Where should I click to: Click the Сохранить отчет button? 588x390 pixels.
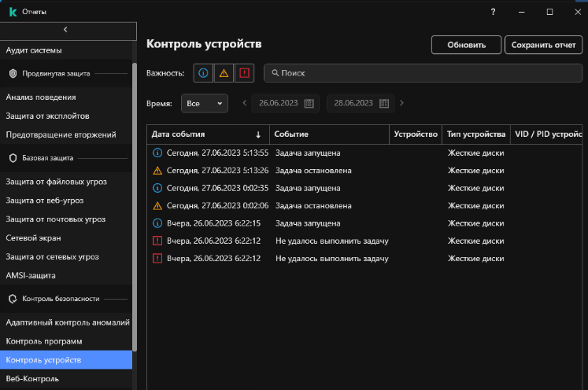(543, 45)
